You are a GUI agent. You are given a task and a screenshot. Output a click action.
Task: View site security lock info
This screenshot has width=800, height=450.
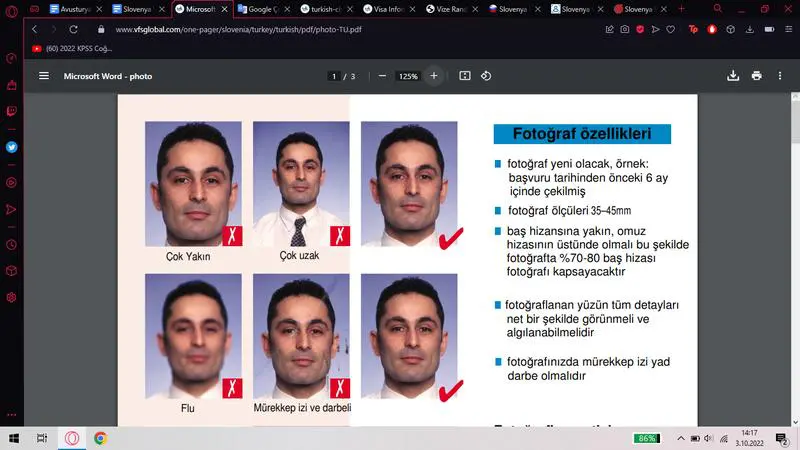[x=101, y=30]
